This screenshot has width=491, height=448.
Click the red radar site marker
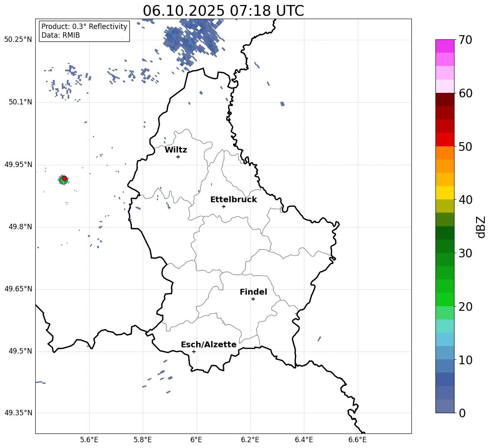click(64, 179)
